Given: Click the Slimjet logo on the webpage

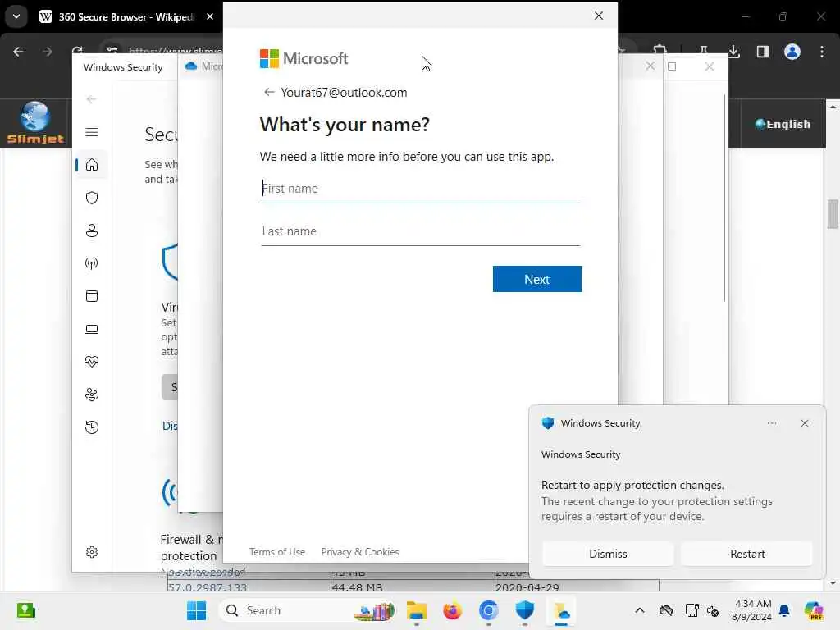Looking at the screenshot, I should click(x=35, y=123).
